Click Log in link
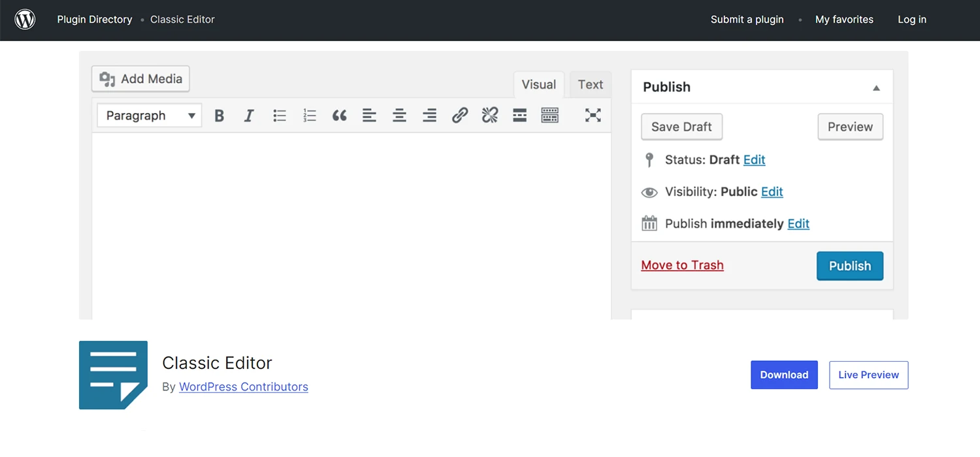The image size is (980, 457). point(912,20)
